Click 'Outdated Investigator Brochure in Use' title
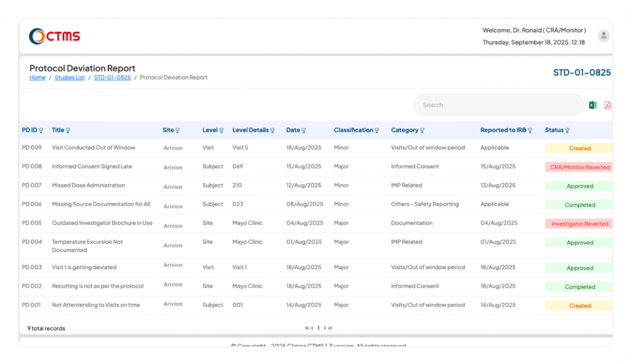 point(102,223)
